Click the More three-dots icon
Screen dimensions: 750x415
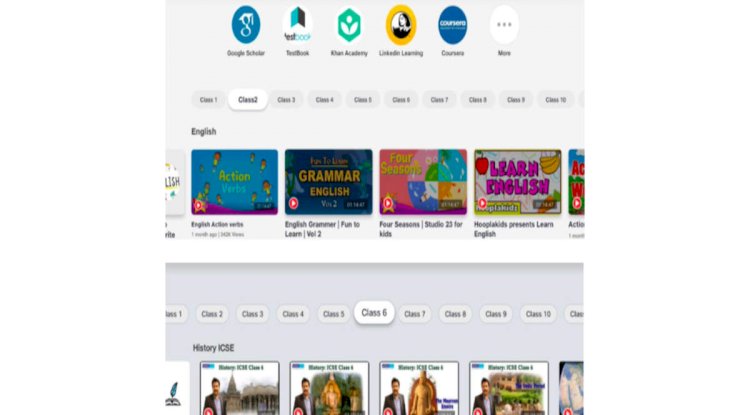[504, 25]
